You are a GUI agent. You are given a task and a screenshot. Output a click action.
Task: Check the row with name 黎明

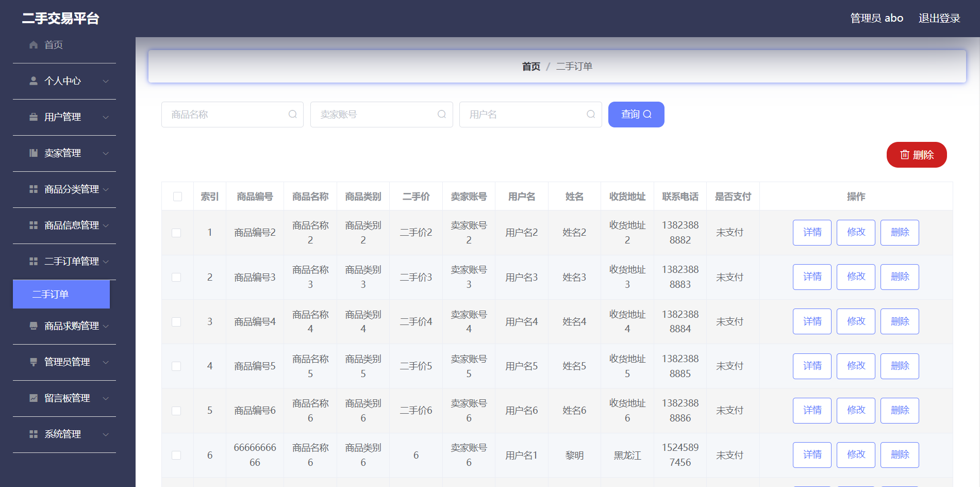click(x=176, y=455)
